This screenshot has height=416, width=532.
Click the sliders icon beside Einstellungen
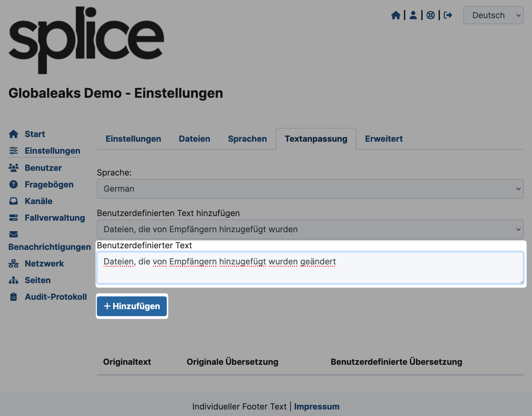[x=14, y=151]
